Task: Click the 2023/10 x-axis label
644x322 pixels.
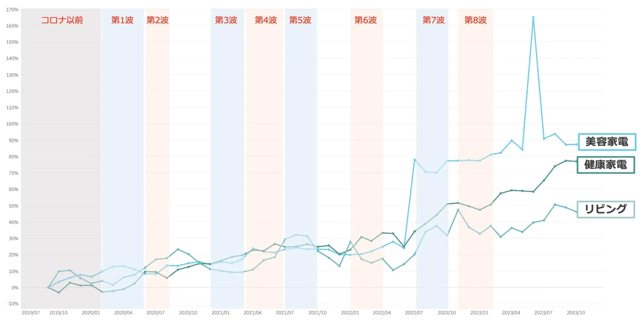Action: point(576,313)
